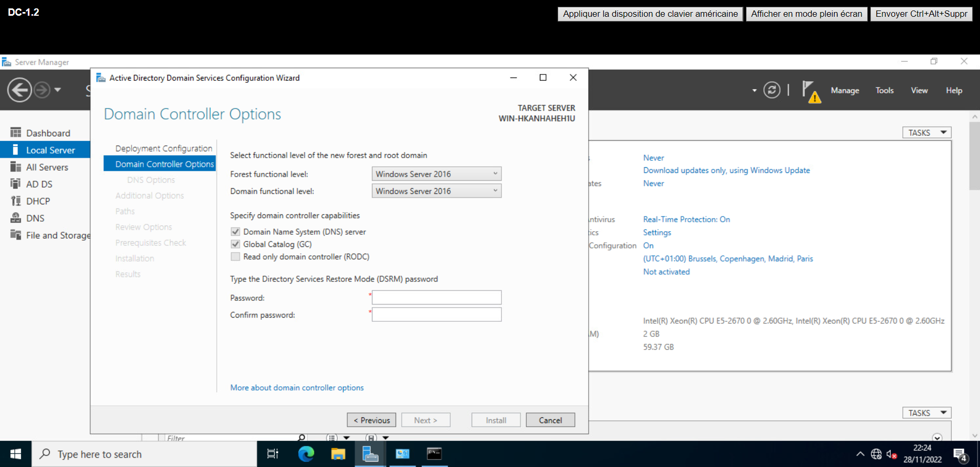Screen dimensions: 980x467
Task: Maximize the AD DS Configuration Wizard window
Action: coord(543,78)
